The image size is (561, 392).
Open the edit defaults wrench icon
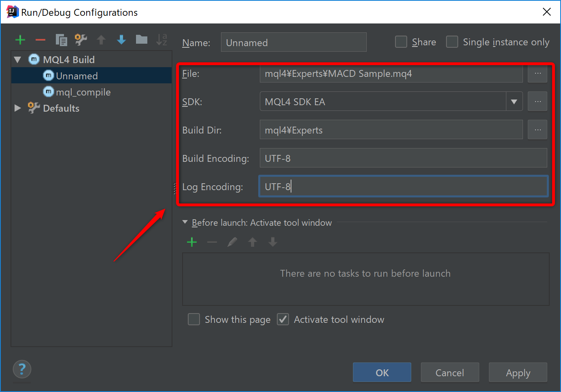81,40
